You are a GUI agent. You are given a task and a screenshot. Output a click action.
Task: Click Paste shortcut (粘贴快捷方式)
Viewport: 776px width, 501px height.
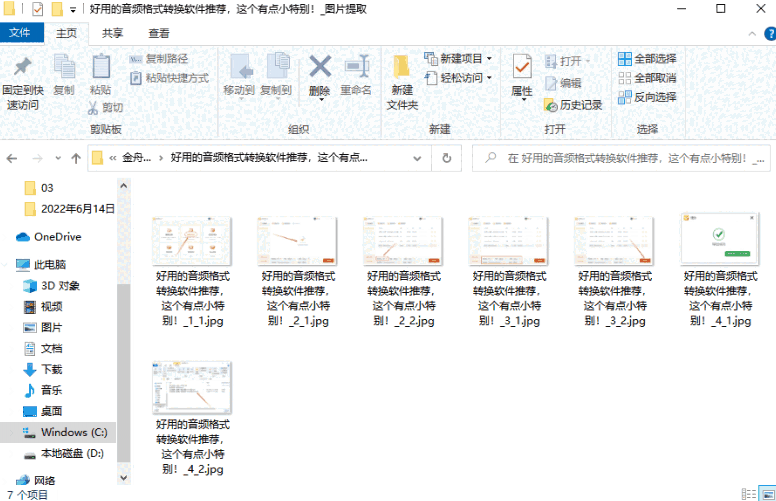pyautogui.click(x=169, y=78)
